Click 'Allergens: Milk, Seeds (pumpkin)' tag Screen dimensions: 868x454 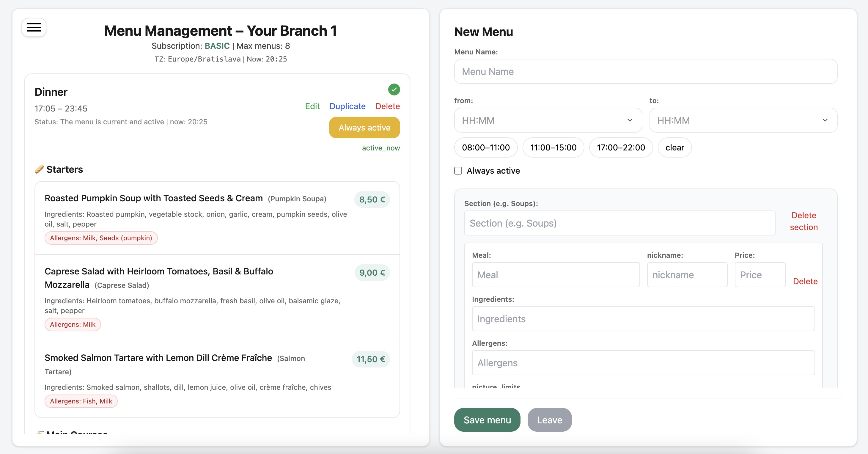pyautogui.click(x=101, y=238)
